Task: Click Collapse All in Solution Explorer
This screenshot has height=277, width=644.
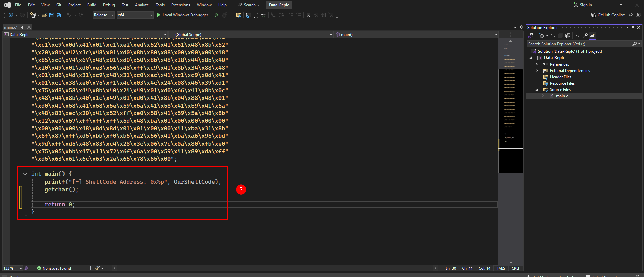Action: [560, 36]
